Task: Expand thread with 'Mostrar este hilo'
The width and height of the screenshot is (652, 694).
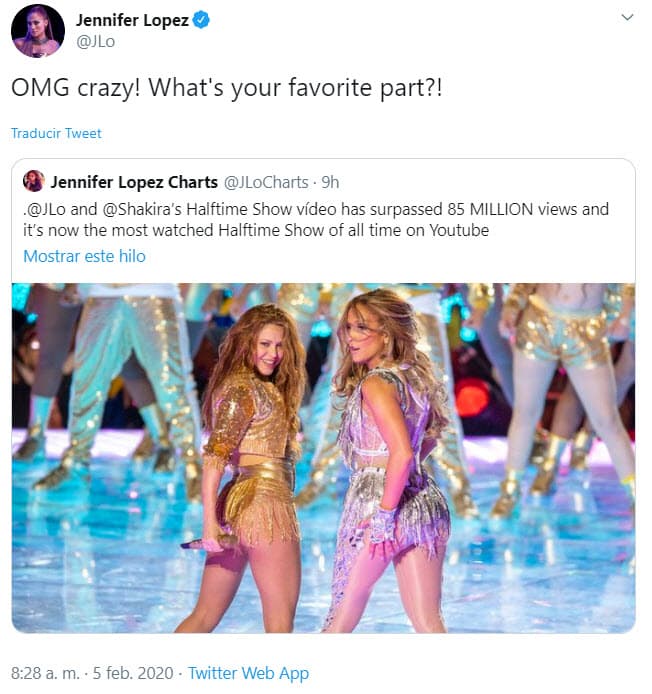Action: click(84, 256)
